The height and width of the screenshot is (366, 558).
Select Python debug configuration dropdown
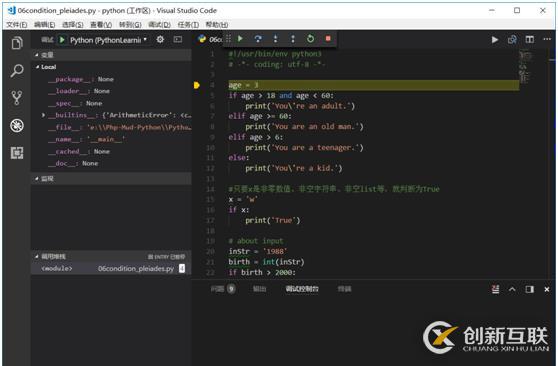(108, 40)
